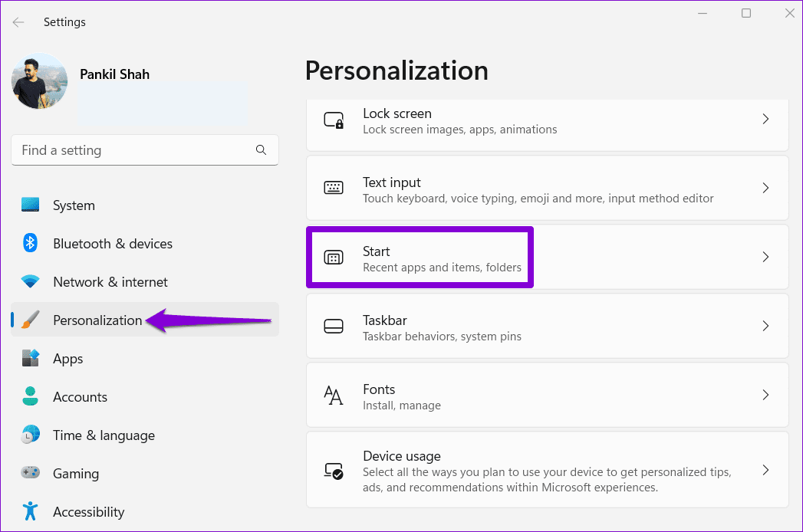The width and height of the screenshot is (803, 532).
Task: Expand Taskbar row chevron
Action: coord(765,326)
